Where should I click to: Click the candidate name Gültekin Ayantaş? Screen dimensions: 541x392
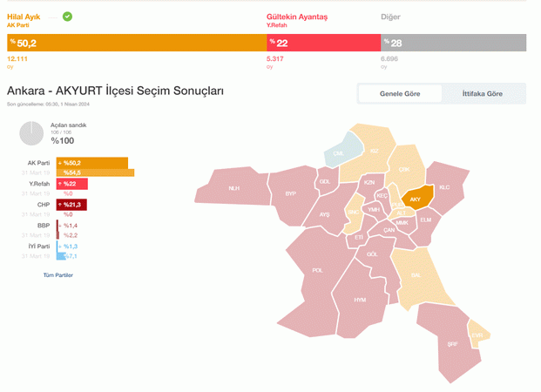coord(297,17)
